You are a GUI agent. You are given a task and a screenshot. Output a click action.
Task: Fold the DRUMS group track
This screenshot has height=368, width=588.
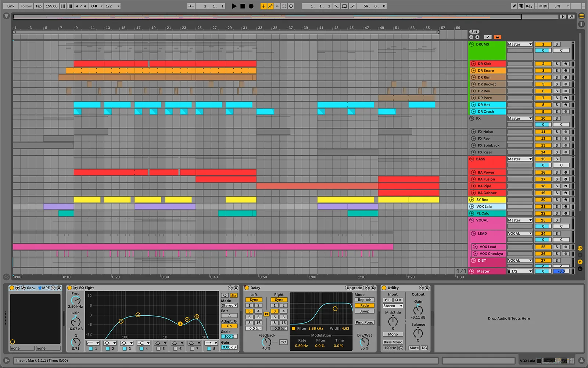pyautogui.click(x=472, y=44)
